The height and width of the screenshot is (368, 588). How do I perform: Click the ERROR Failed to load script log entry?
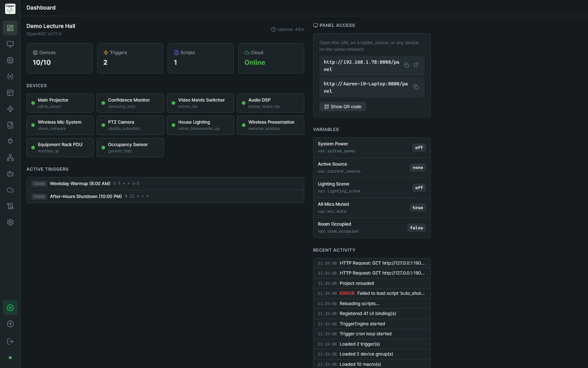[x=372, y=293]
